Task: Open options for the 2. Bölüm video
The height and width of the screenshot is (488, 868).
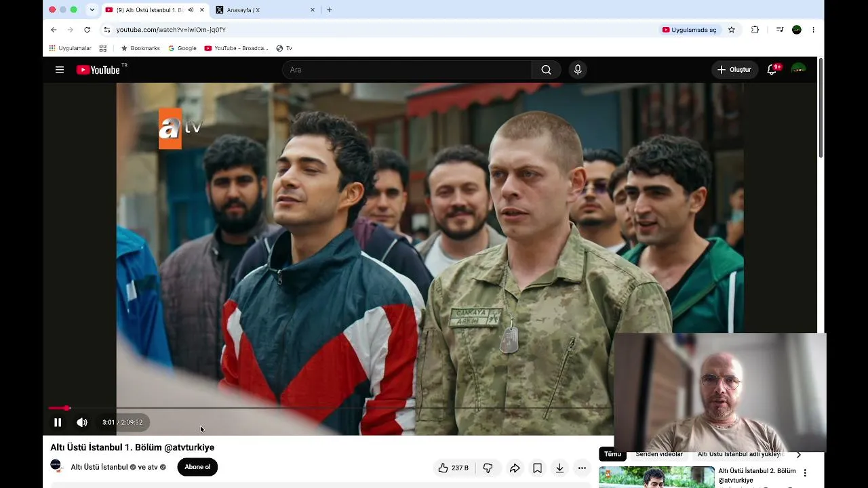Action: pos(805,473)
